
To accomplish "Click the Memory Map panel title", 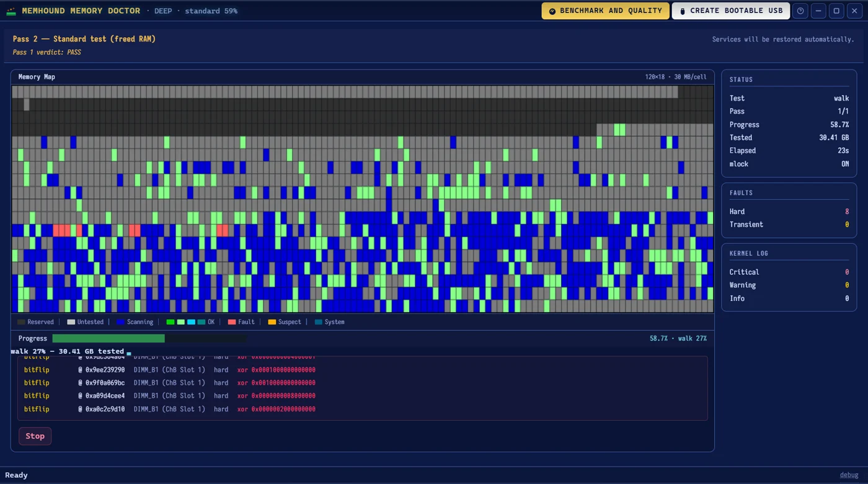I will 37,77.
